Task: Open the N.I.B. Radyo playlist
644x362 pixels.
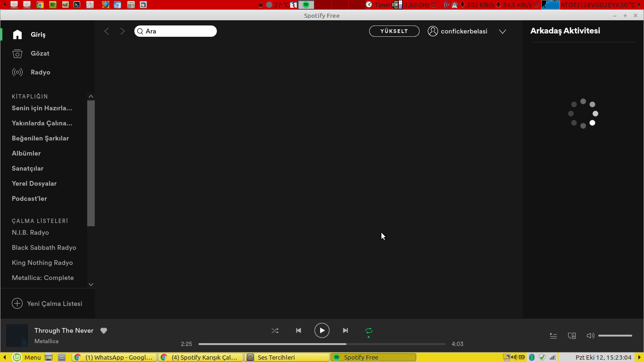Action: pyautogui.click(x=30, y=232)
